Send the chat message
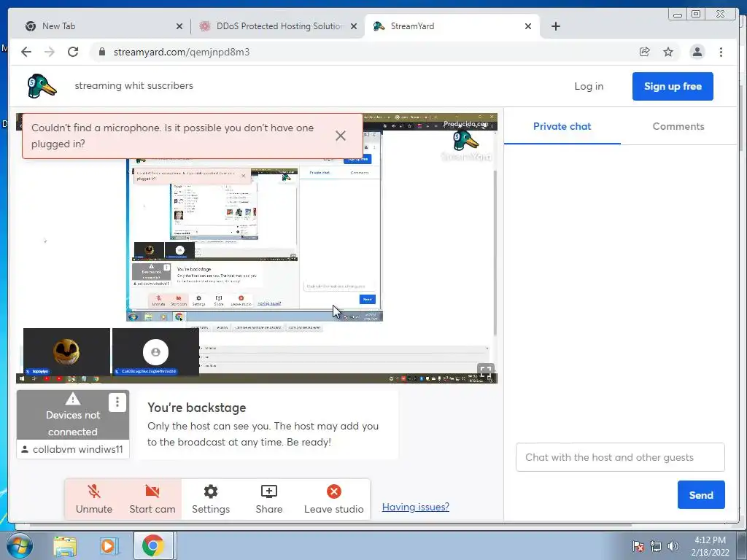This screenshot has height=560, width=747. [701, 495]
